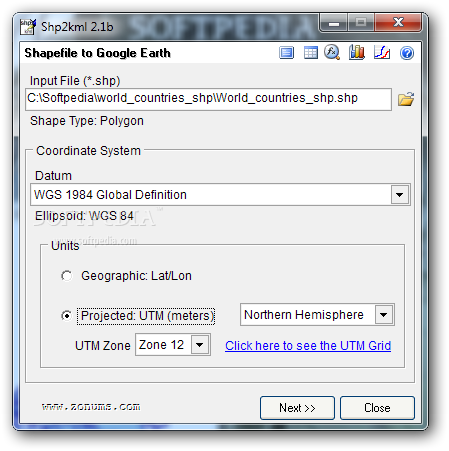The image size is (449, 451).
Task: Open the table grid icon in header
Action: 311,53
